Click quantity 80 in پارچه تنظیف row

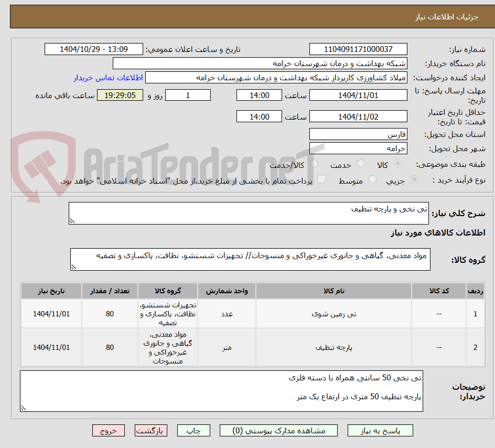tap(110, 347)
